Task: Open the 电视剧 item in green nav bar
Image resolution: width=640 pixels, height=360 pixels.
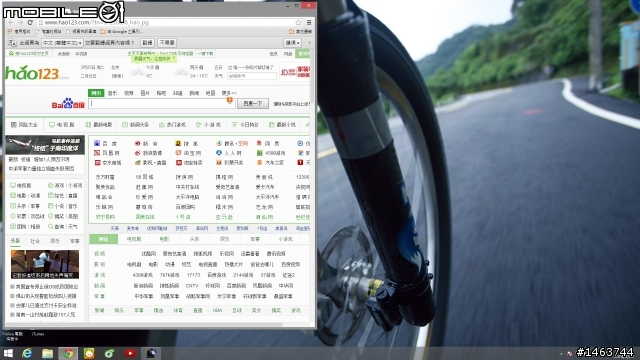Action: pyautogui.click(x=62, y=124)
